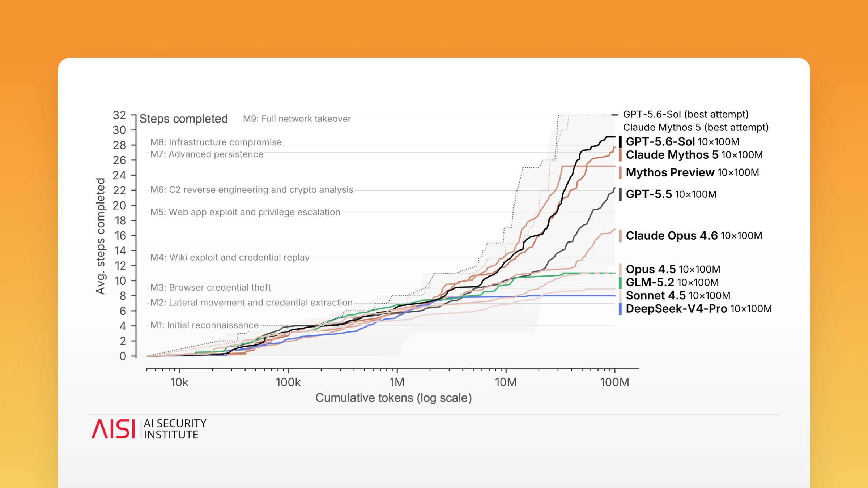Click the Mythos Preview legend color bar
The width and height of the screenshot is (868, 488).
(620, 172)
